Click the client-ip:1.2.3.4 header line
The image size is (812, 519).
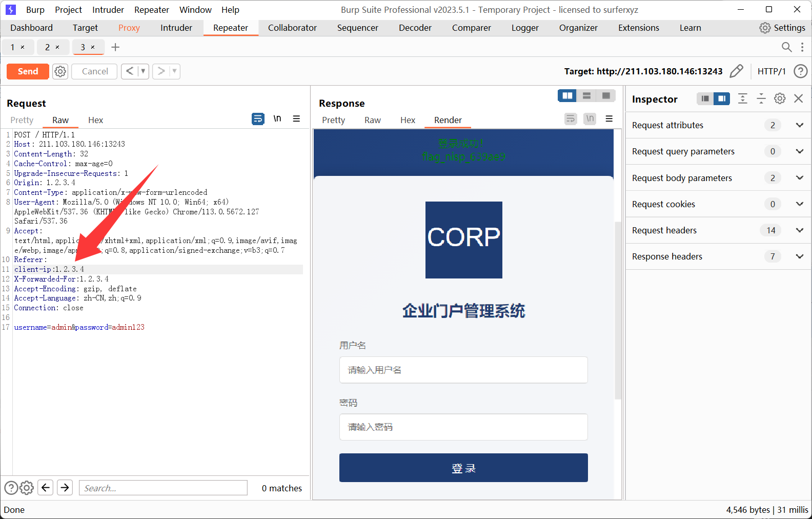49,269
